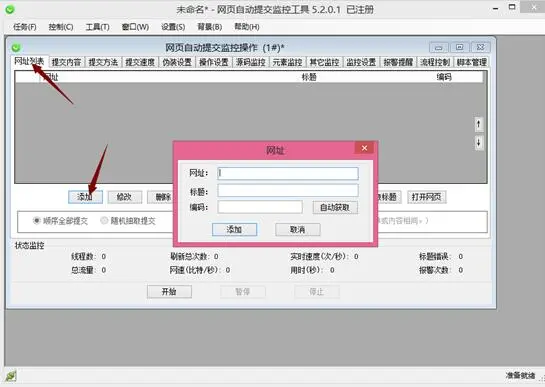The height and width of the screenshot is (387, 545).
Task: Click the 实时速度(次/秒) status value
Action: coord(356,257)
